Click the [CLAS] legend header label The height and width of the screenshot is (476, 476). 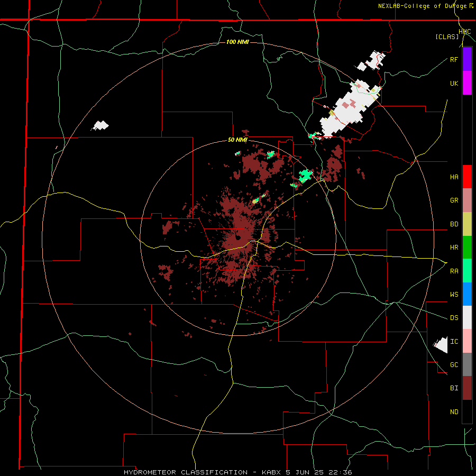447,36
